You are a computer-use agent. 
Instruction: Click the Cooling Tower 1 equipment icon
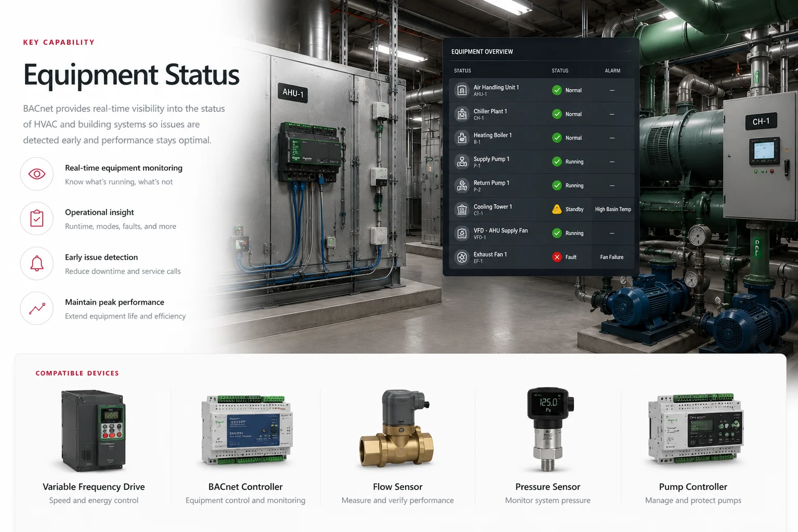pos(462,209)
